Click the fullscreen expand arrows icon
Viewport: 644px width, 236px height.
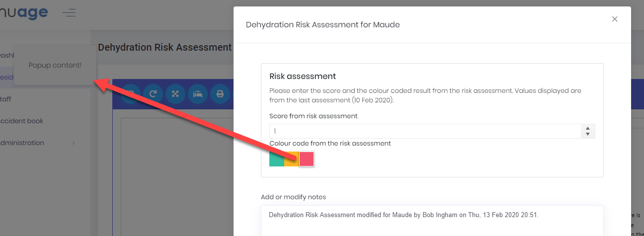click(175, 93)
